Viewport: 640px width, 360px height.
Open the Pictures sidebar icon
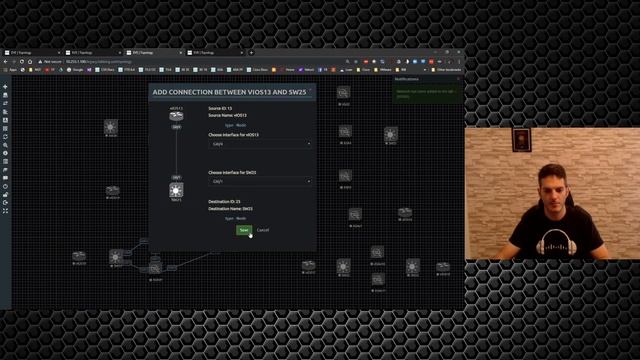(x=5, y=120)
